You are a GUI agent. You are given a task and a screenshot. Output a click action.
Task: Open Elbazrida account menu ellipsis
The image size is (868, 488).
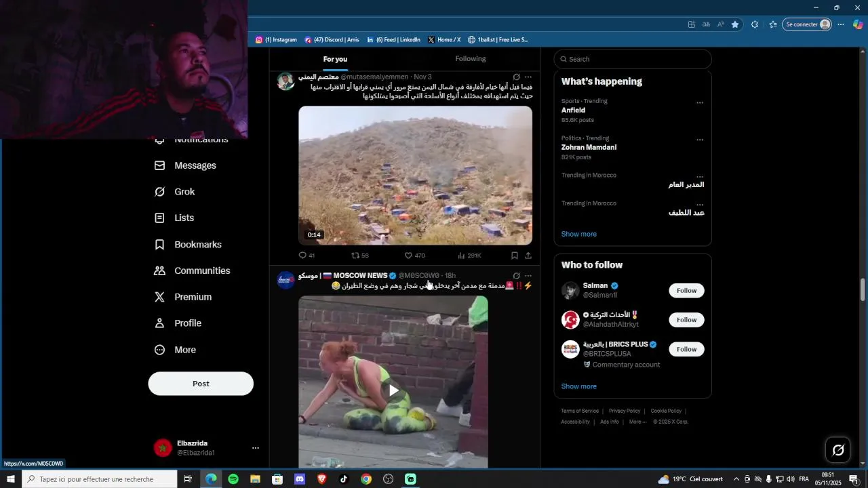(x=256, y=448)
